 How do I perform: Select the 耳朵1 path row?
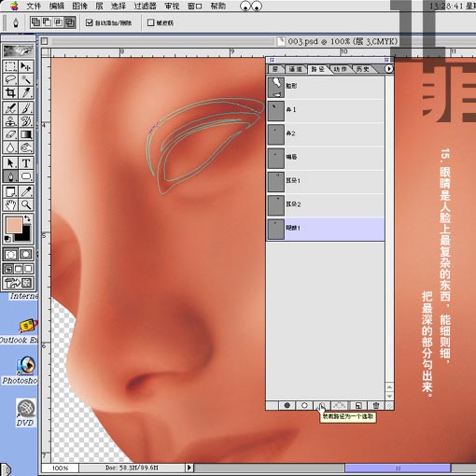coord(326,181)
